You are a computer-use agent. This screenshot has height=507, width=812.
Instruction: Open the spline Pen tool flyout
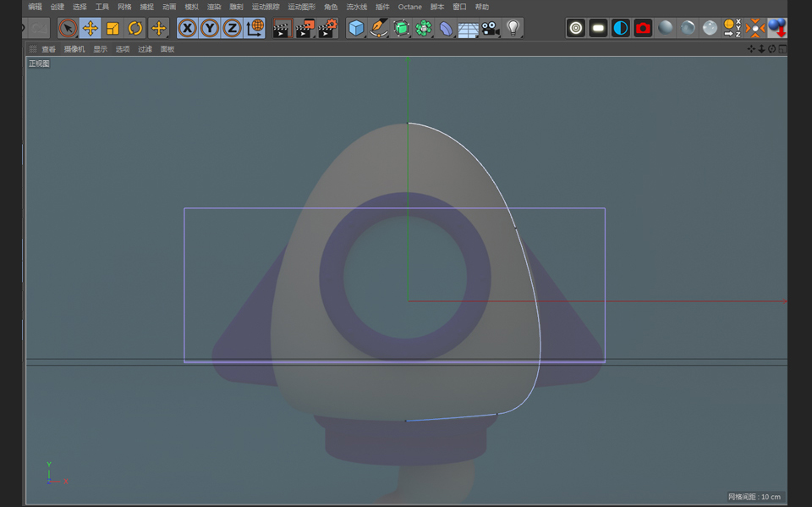point(379,28)
